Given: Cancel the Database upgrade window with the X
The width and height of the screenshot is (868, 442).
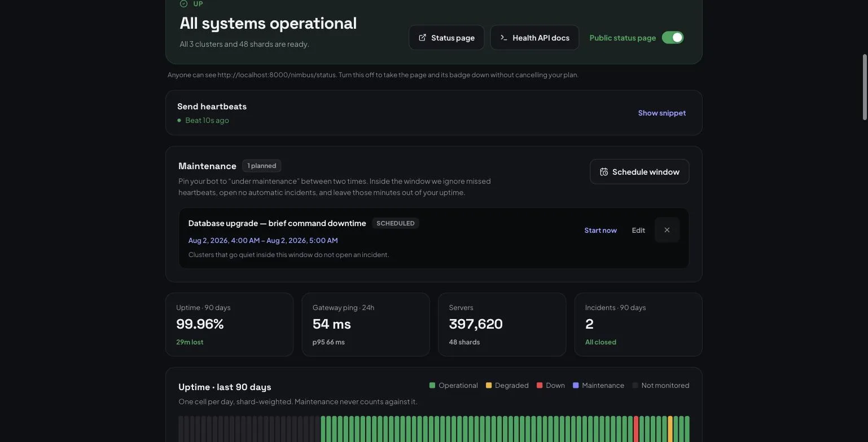Looking at the screenshot, I should pos(667,230).
